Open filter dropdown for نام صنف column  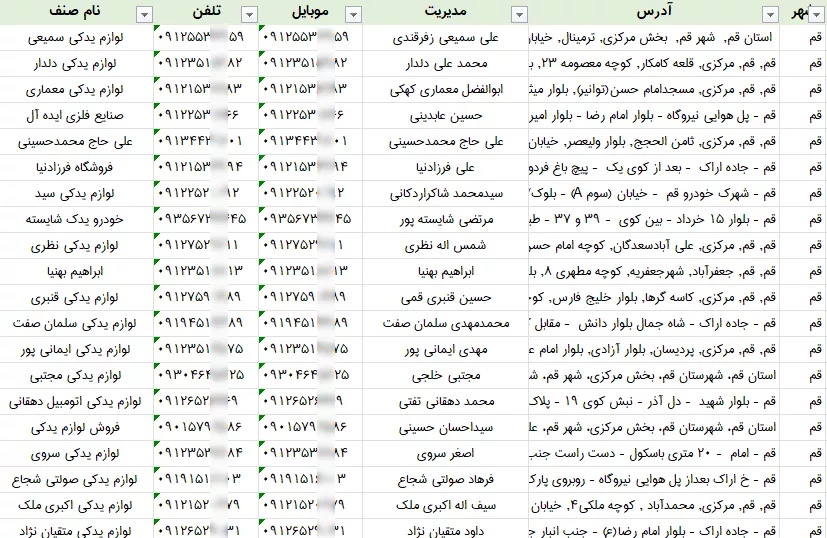[x=144, y=15]
